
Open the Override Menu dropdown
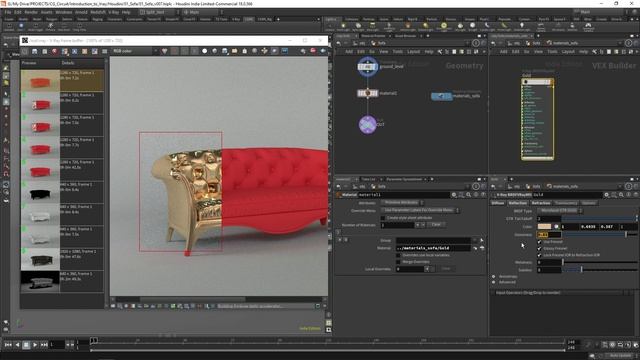pyautogui.click(x=420, y=210)
